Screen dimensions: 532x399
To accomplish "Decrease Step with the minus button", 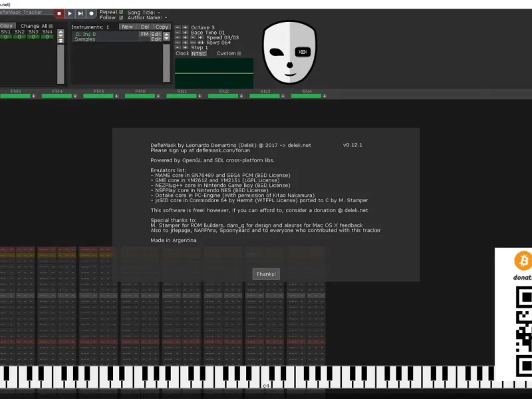I will pyautogui.click(x=178, y=47).
